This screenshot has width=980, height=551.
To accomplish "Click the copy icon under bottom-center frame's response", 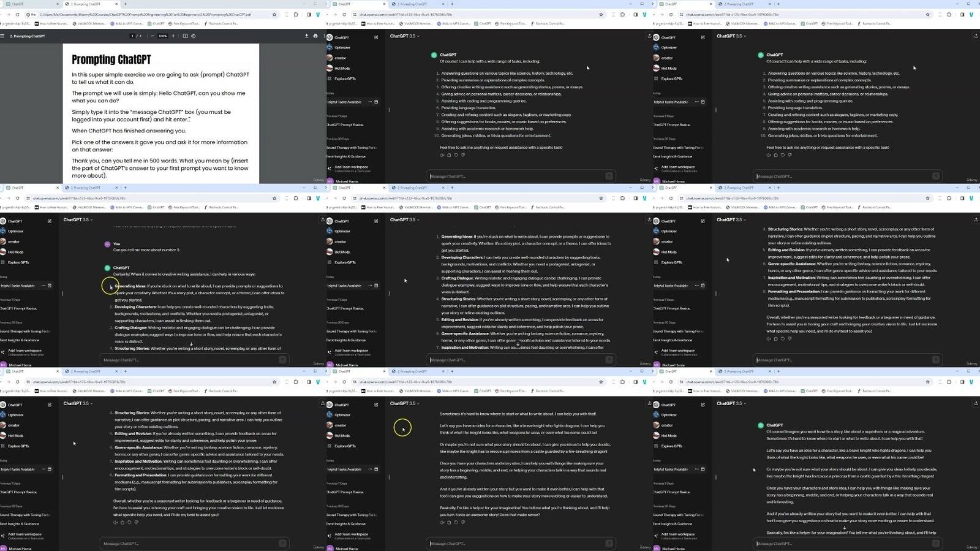I will pyautogui.click(x=449, y=523).
